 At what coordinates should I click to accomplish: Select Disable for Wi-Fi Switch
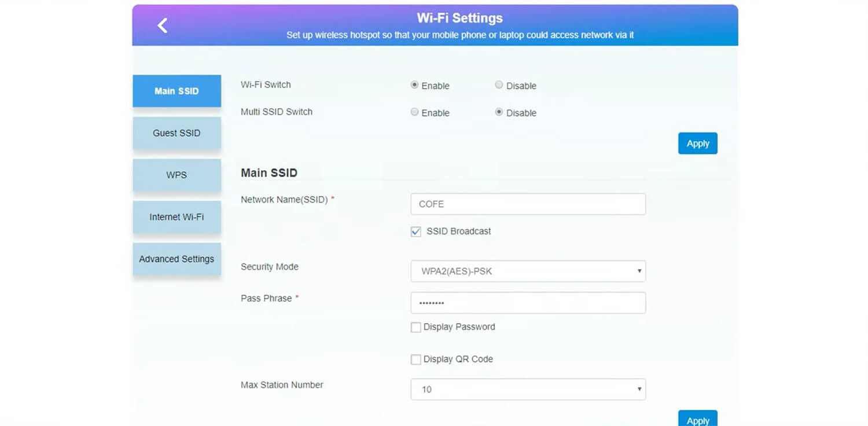pos(499,85)
